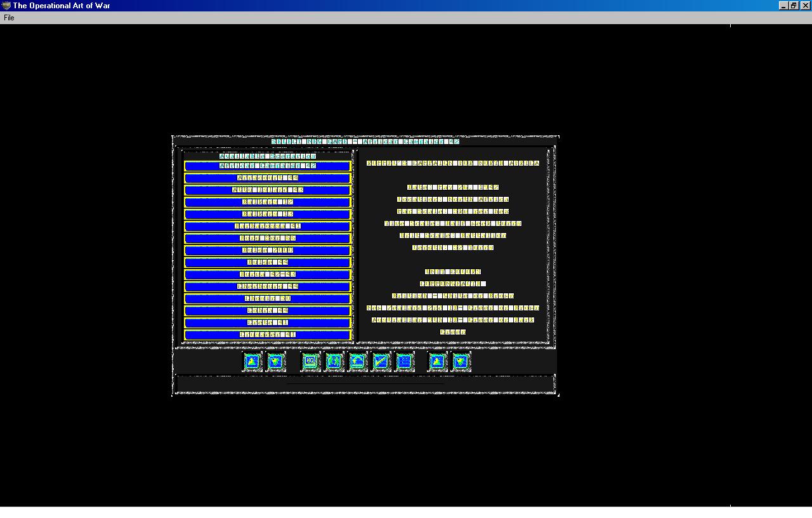This screenshot has width=812, height=518.
Task: Click the description panel's up-triangle scroll icon
Action: coord(438,362)
